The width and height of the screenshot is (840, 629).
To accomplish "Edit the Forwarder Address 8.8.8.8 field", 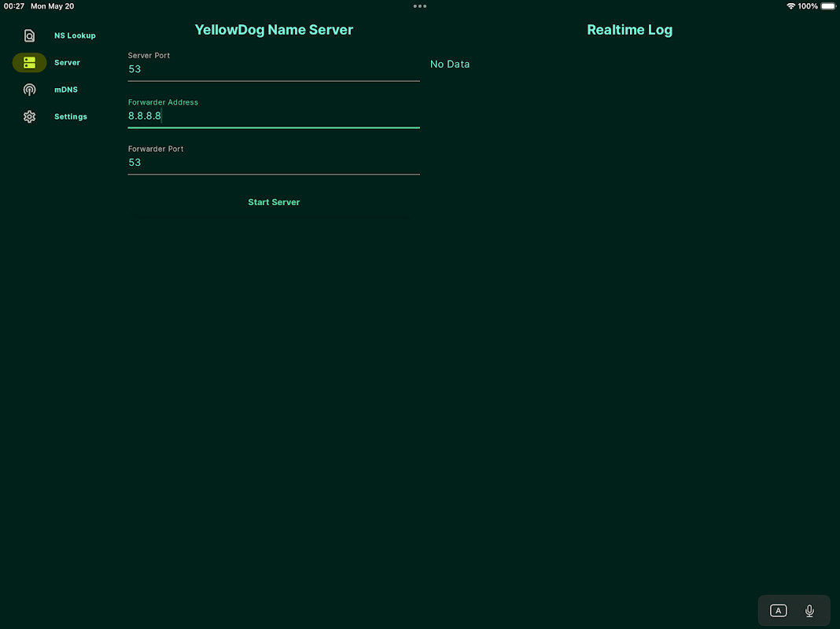I will tap(274, 113).
